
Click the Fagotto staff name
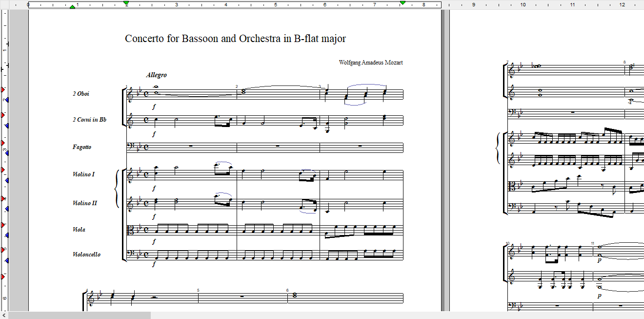coord(81,147)
